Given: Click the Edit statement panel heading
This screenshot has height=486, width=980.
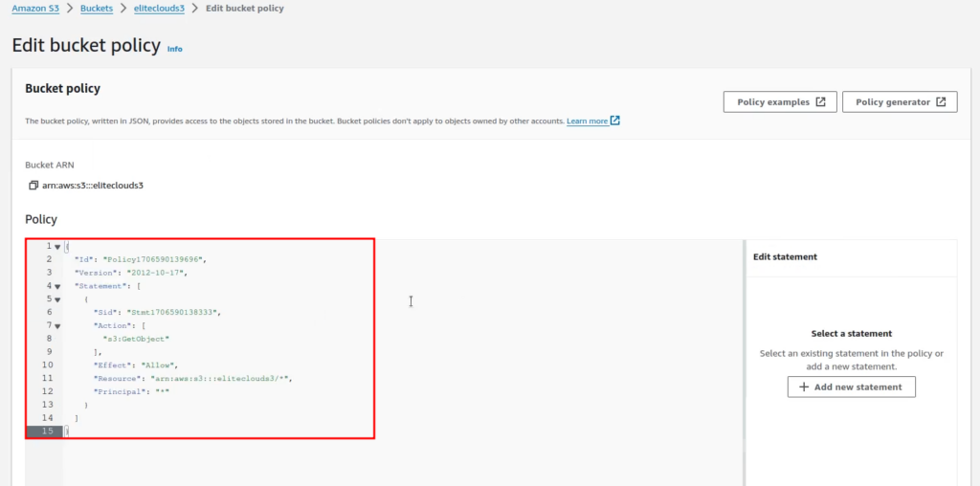Looking at the screenshot, I should (x=785, y=256).
